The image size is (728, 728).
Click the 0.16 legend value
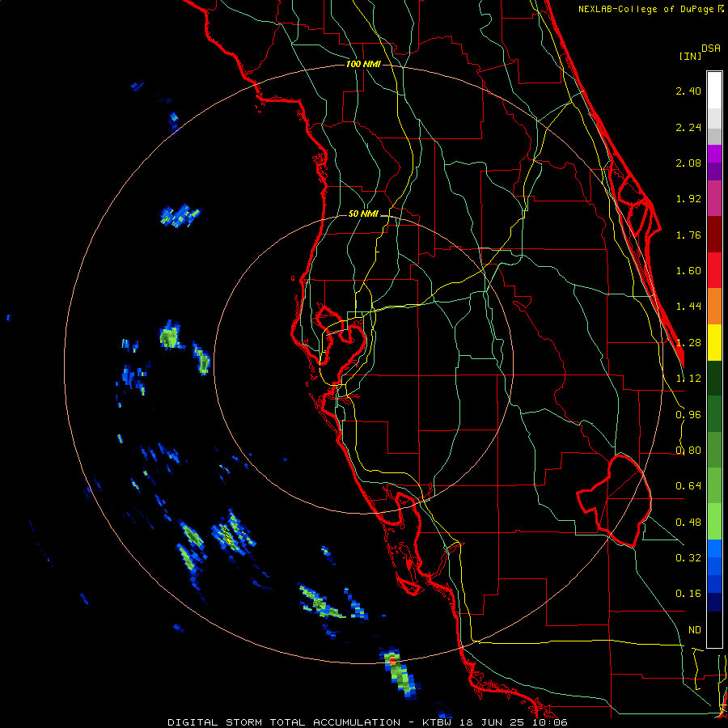click(688, 594)
